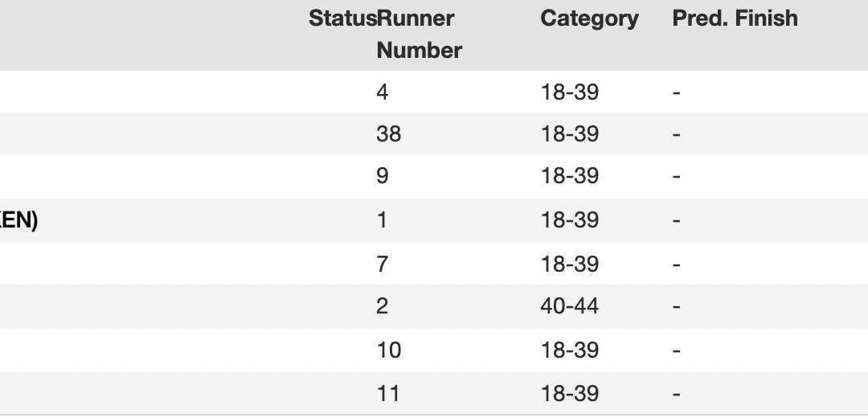Select the Pred. Finish dash for runner 2
Screen dimensions: 868x418
coord(677,306)
